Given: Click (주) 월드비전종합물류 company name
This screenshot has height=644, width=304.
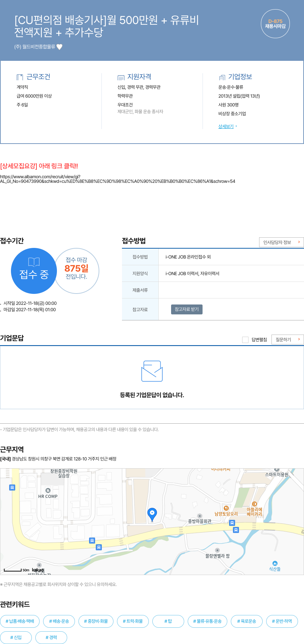Looking at the screenshot, I should [35, 47].
